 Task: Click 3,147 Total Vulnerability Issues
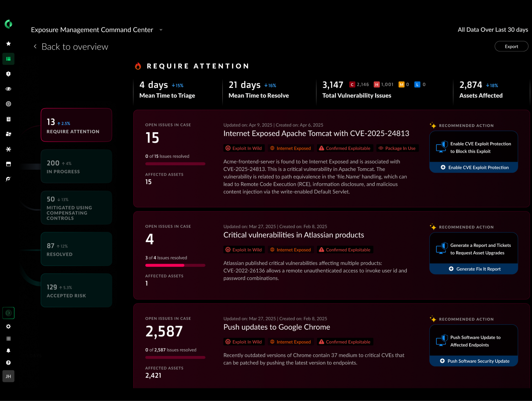click(x=357, y=90)
